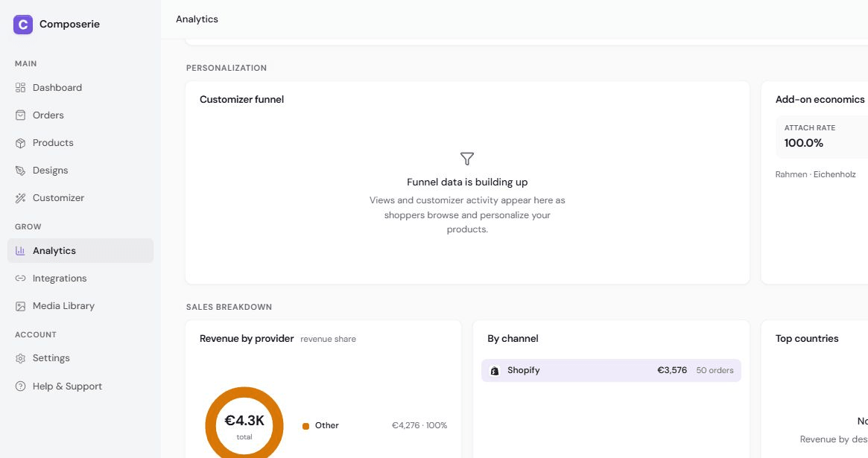Click the "Rahmen · Eichenholz" text
The image size is (868, 458).
coord(815,174)
